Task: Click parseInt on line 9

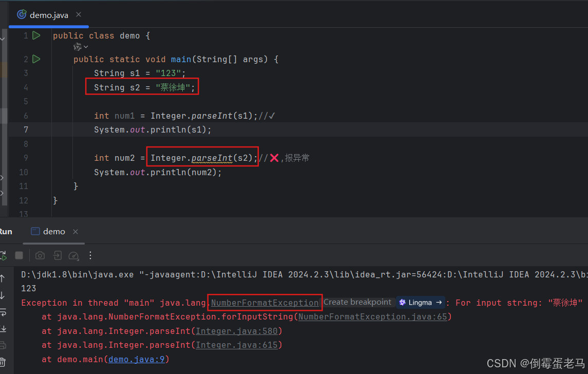Action: (x=212, y=158)
